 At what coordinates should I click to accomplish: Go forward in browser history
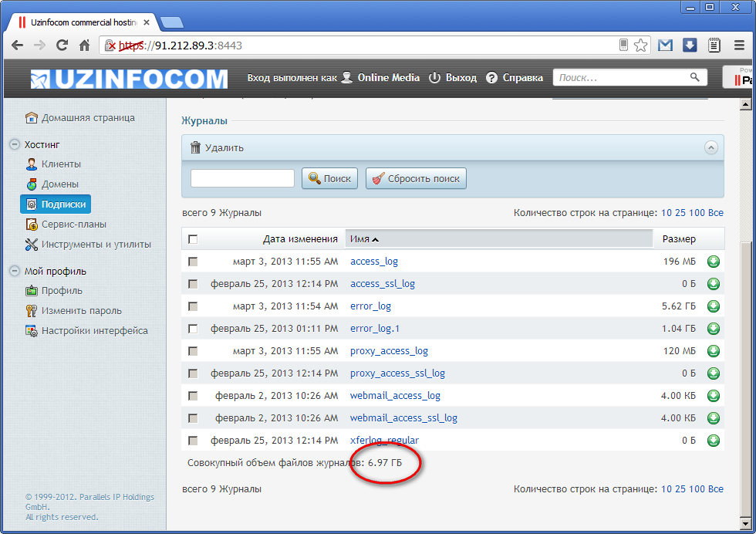point(39,46)
